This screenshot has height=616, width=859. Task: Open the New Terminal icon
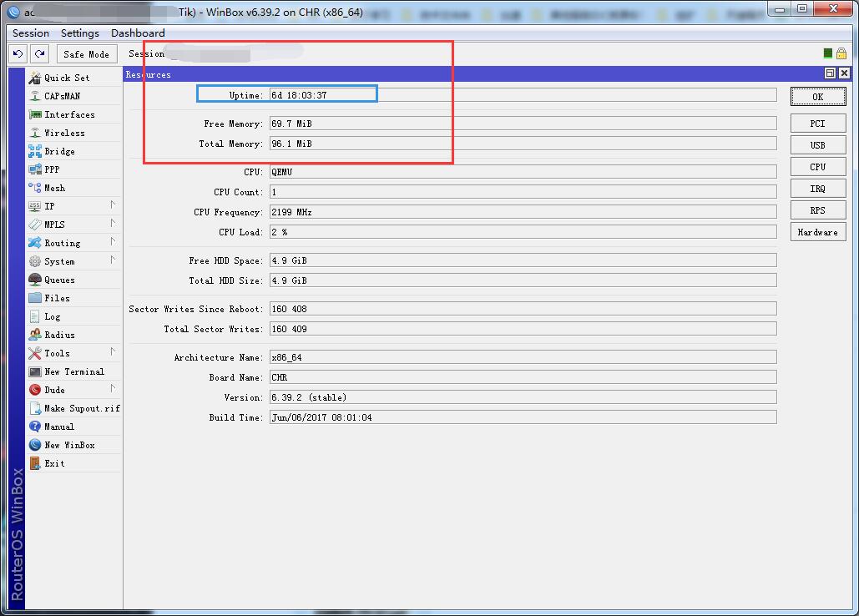tap(35, 371)
